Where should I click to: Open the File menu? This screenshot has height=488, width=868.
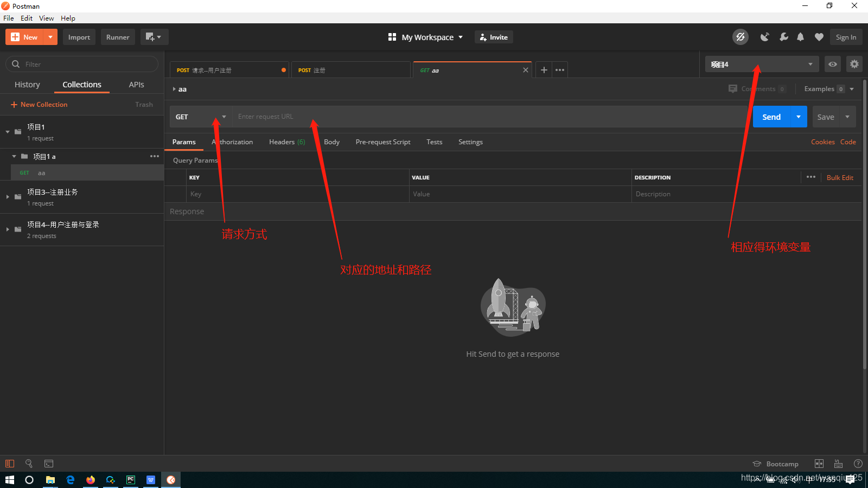[9, 18]
